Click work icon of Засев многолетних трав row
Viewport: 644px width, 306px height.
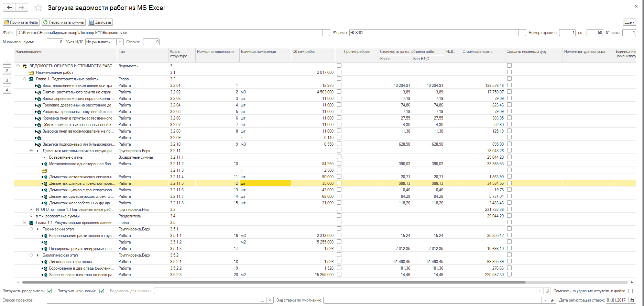click(44, 275)
